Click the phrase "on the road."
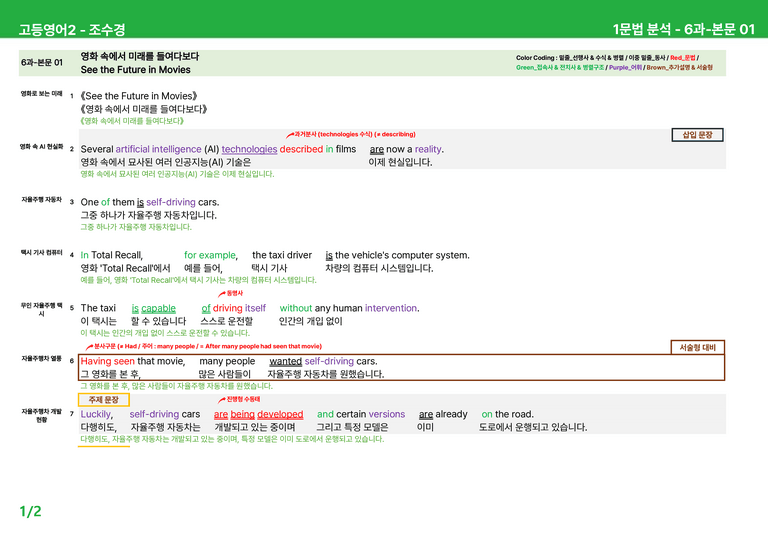 (x=507, y=414)
